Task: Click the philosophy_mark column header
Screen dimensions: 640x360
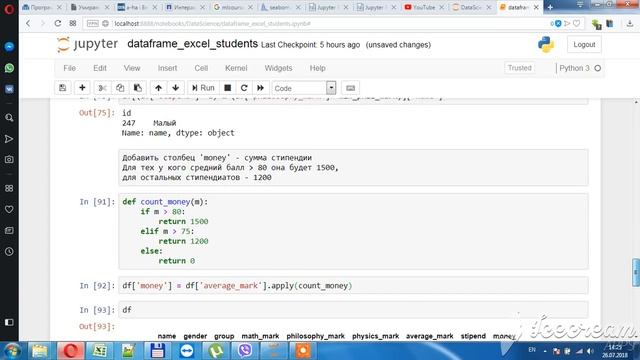Action: [x=316, y=336]
